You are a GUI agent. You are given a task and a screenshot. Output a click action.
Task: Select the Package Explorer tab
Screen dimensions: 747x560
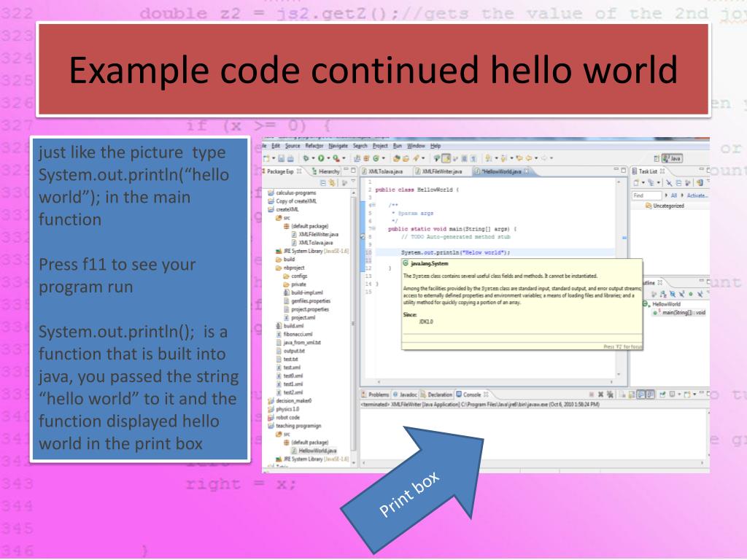[x=282, y=171]
